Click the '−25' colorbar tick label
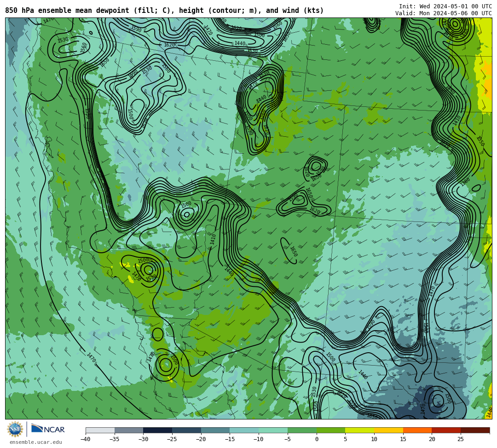The width and height of the screenshot is (497, 448). coord(172,439)
